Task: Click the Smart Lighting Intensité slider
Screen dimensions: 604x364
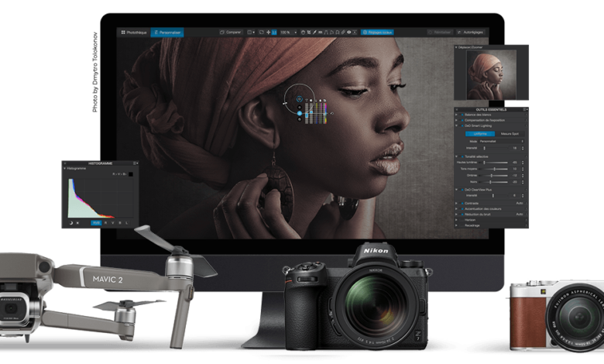Action: [493, 148]
